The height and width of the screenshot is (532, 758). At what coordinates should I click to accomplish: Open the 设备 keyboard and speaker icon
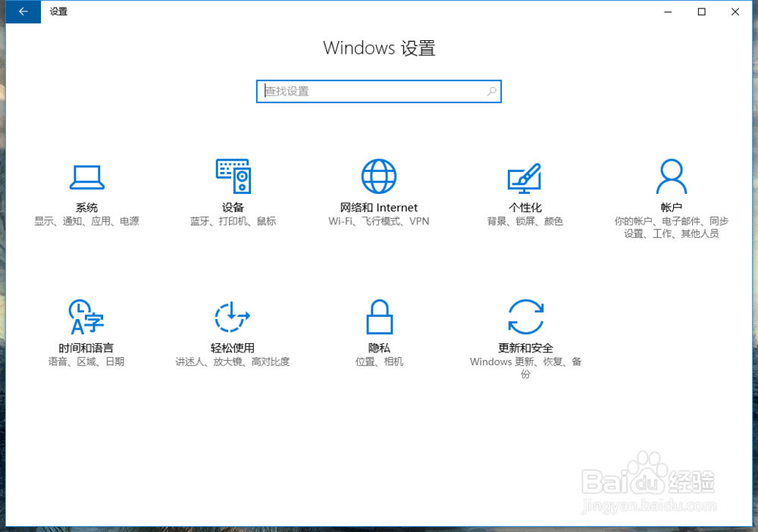click(x=233, y=176)
